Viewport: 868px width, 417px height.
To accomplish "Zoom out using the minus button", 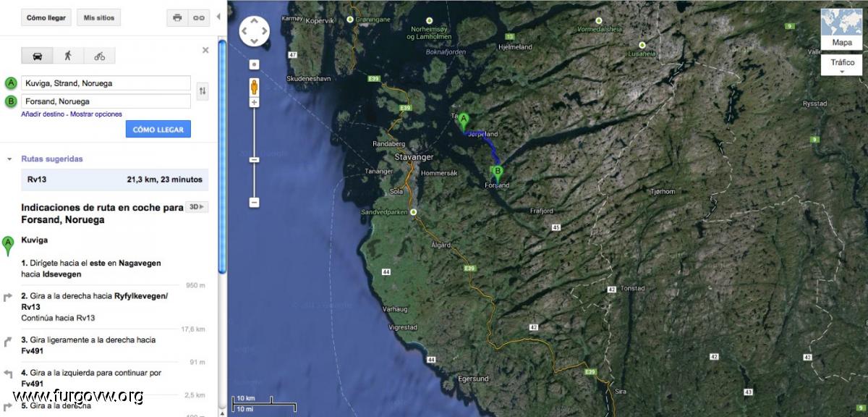I will 255,203.
